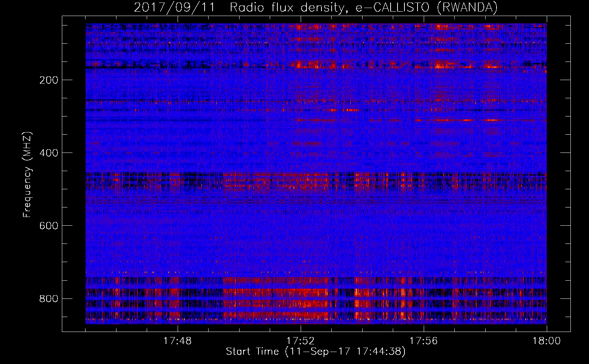Click the 200 frequency tick label

[x=48, y=80]
